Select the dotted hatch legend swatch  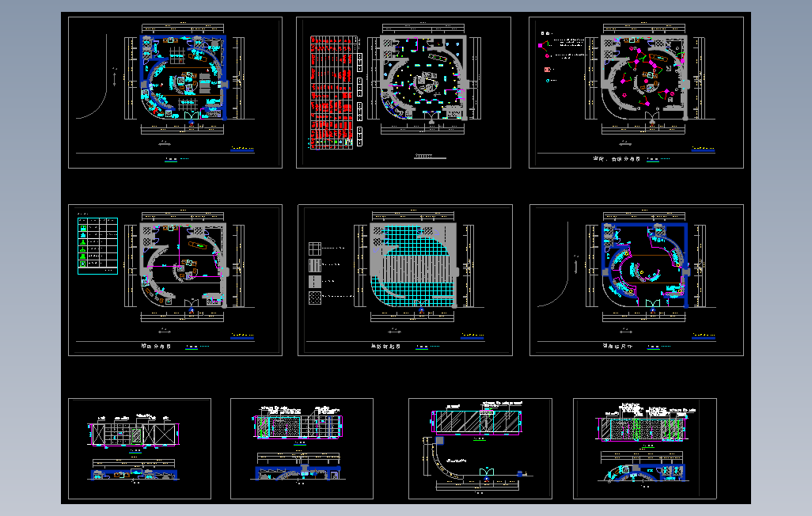[315, 298]
